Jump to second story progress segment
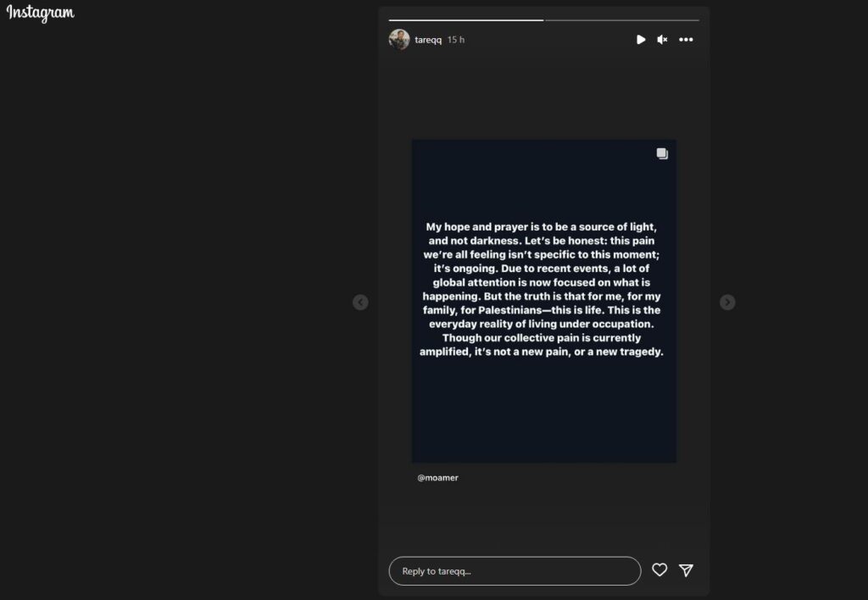This screenshot has width=868, height=600. [622, 20]
